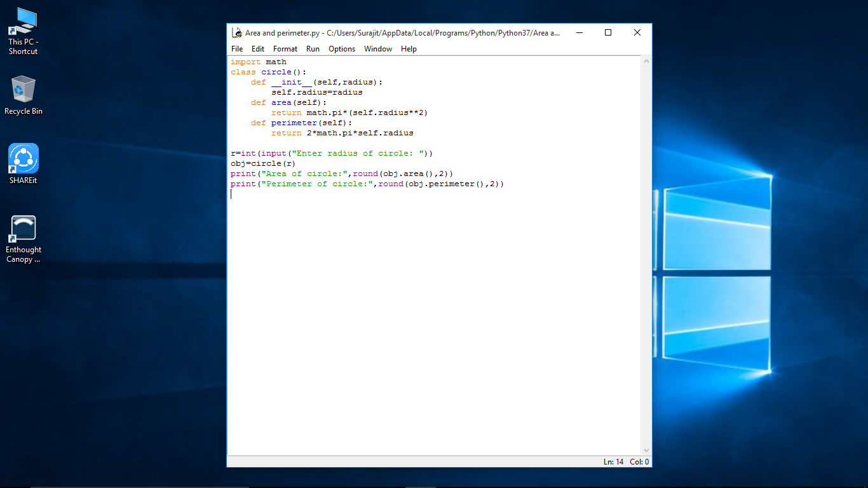Open the Options menu

pos(342,49)
